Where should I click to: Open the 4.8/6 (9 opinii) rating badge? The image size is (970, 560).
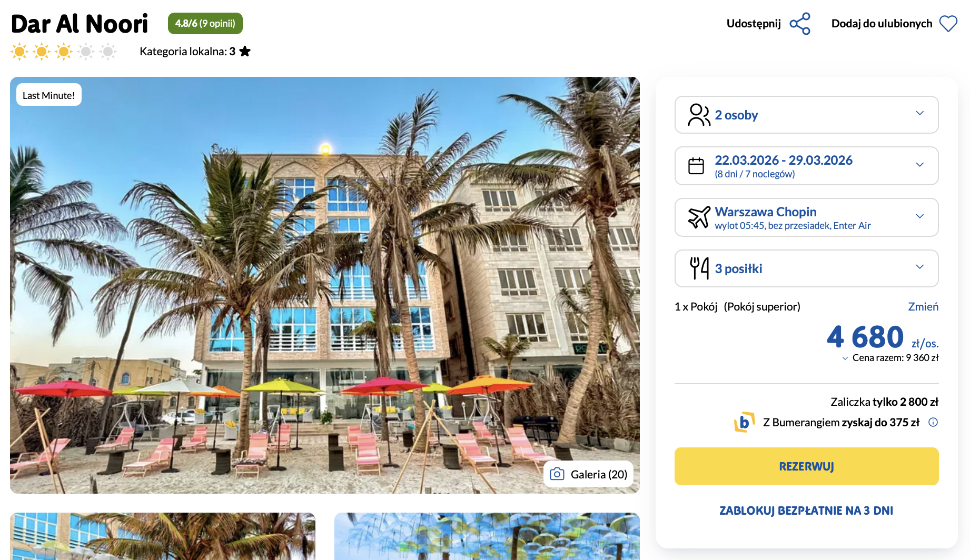pyautogui.click(x=205, y=24)
